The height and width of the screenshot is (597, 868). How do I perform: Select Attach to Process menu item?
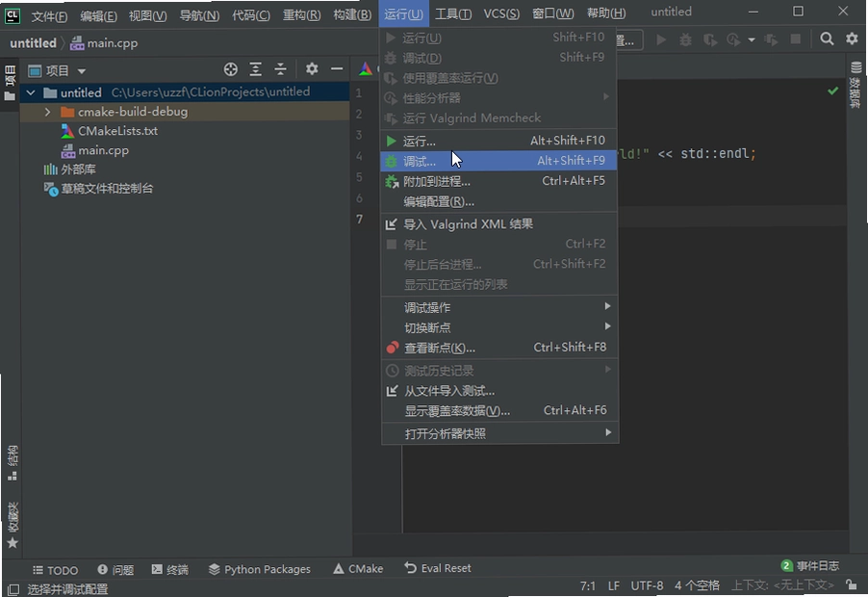point(499,181)
